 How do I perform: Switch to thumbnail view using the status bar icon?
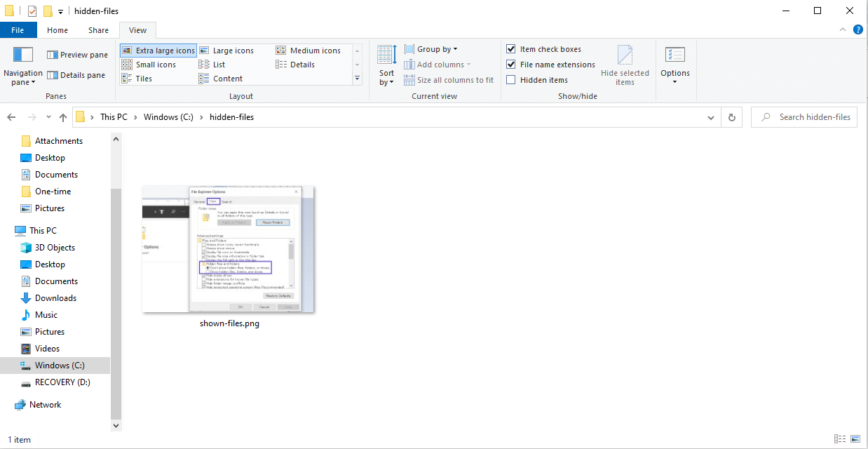click(855, 439)
